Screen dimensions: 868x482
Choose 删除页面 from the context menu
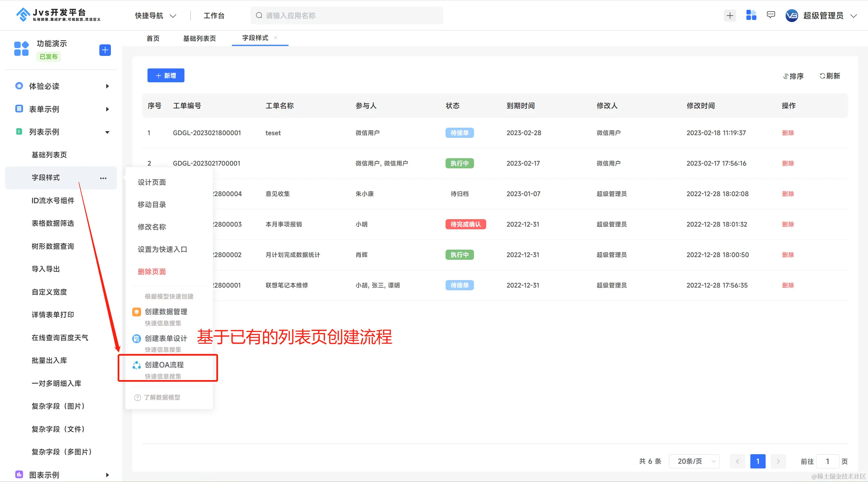(x=152, y=272)
